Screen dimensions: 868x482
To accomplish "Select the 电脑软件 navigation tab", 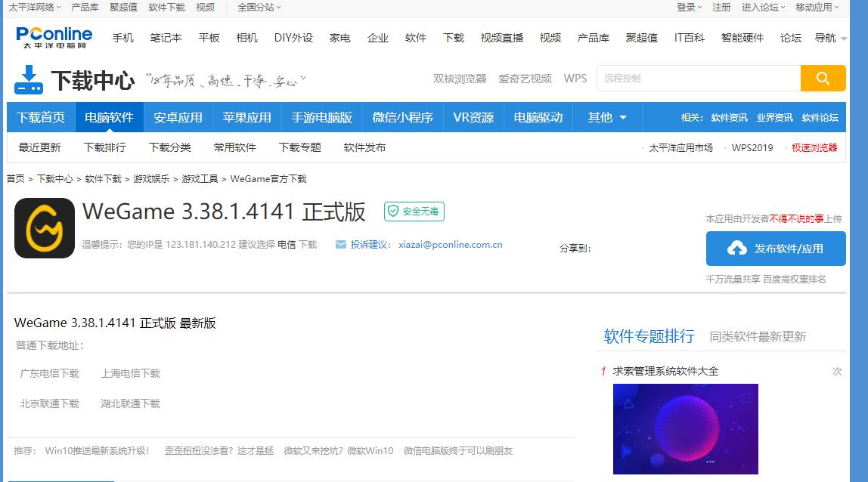I will (x=110, y=117).
